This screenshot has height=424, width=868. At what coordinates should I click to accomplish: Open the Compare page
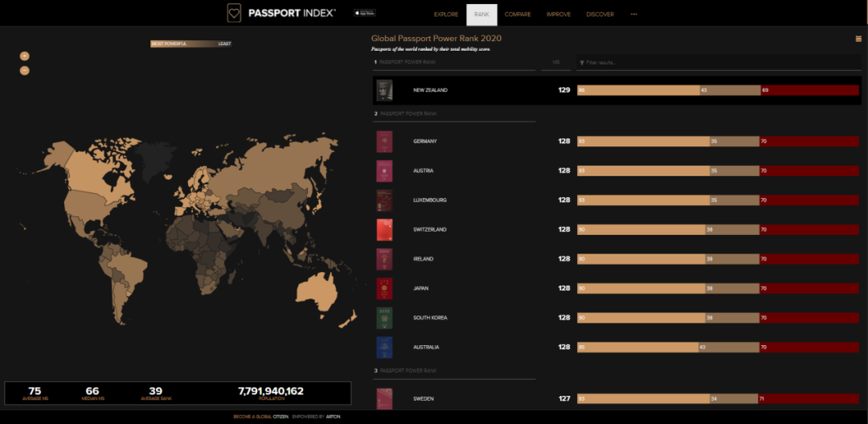[x=518, y=14]
